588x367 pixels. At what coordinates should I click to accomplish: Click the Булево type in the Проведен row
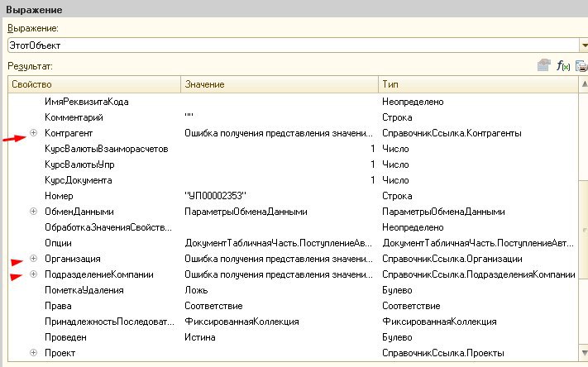pos(397,338)
